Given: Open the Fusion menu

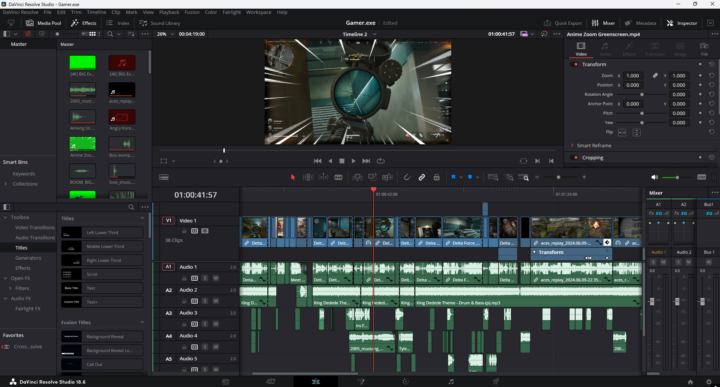Looking at the screenshot, I should tap(192, 12).
